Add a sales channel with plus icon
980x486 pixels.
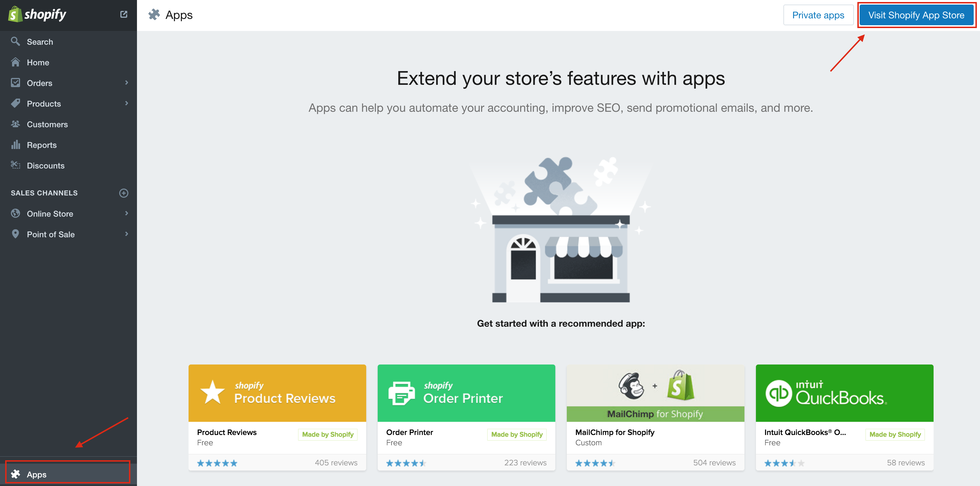(x=124, y=193)
